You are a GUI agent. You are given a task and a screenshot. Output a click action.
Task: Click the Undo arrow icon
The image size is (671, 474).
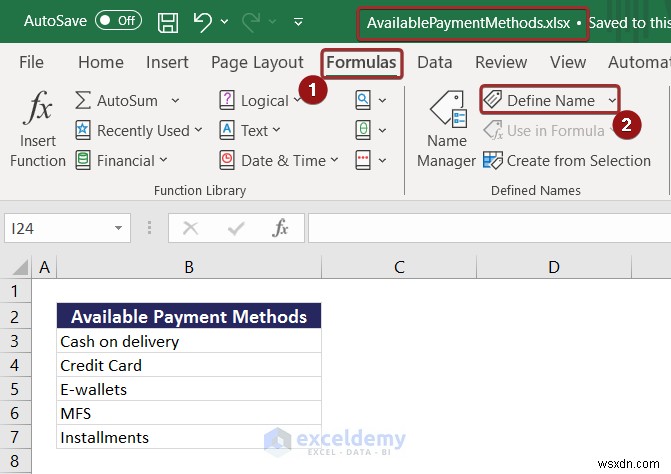tap(202, 22)
